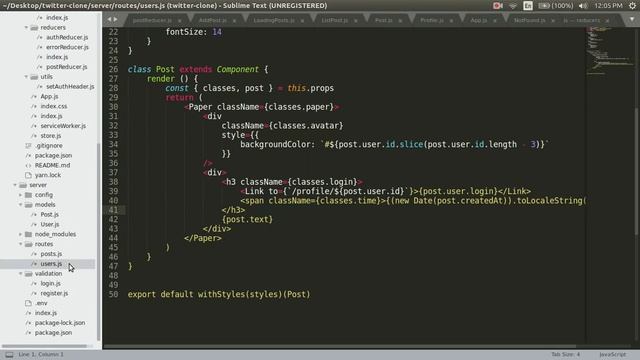The image size is (640, 360).
Task: Click the file icon beside login.js
Action: 34,283
